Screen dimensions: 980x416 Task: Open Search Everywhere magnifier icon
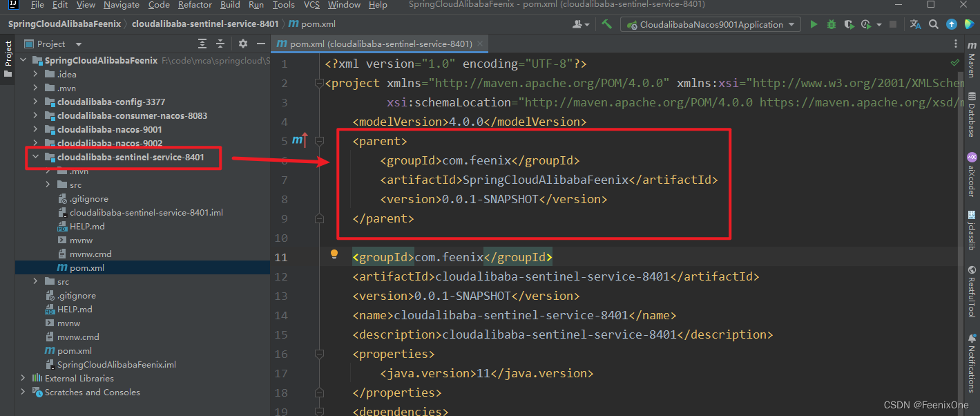(x=934, y=24)
